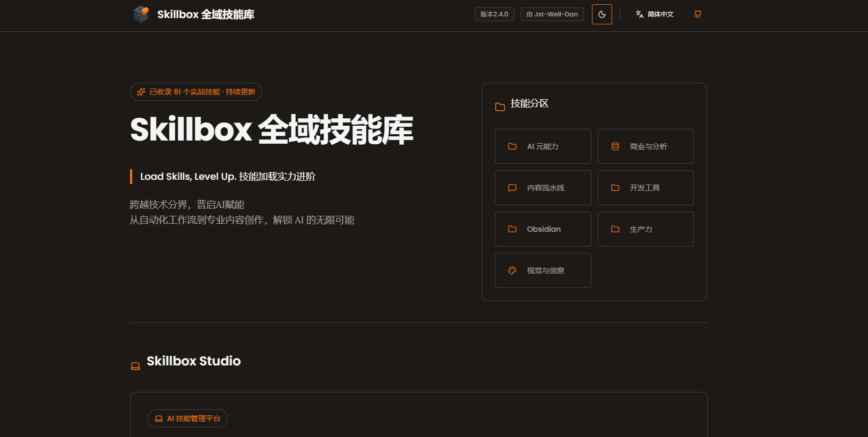The image size is (868, 437).
Task: Open the 简体中文 language selector
Action: (x=655, y=14)
